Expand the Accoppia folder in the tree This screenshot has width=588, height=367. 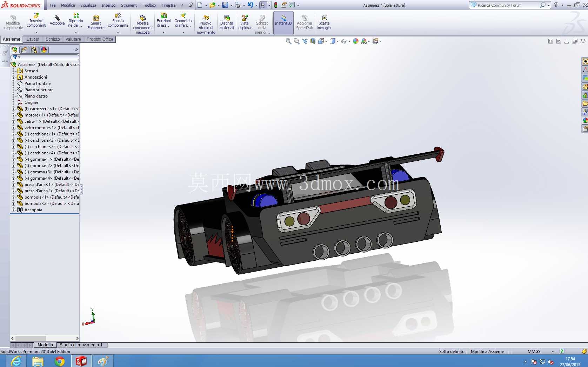click(x=13, y=210)
